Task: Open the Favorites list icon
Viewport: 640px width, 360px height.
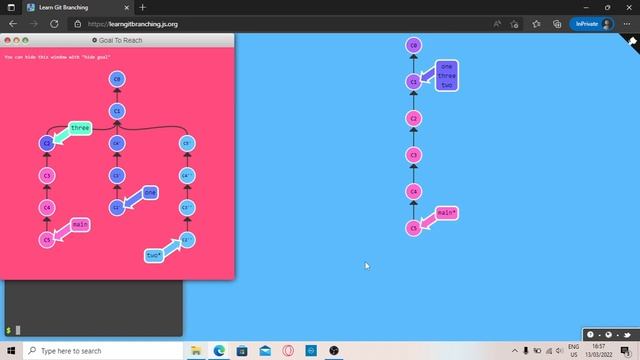Action: click(x=536, y=24)
